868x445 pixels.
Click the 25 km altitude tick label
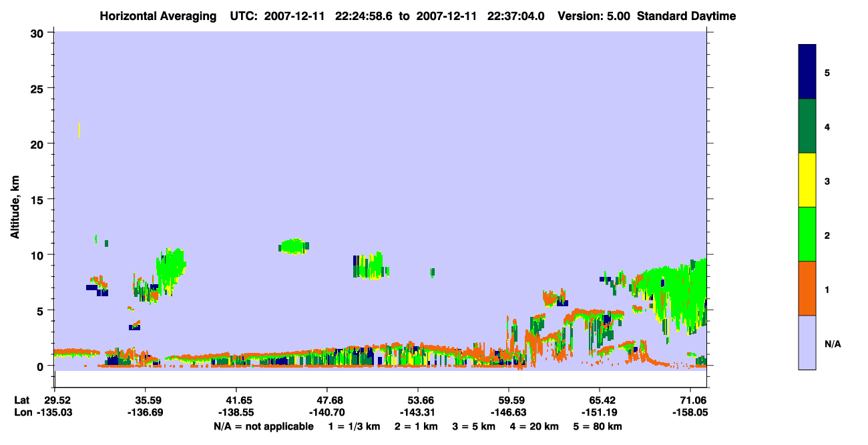tap(39, 88)
